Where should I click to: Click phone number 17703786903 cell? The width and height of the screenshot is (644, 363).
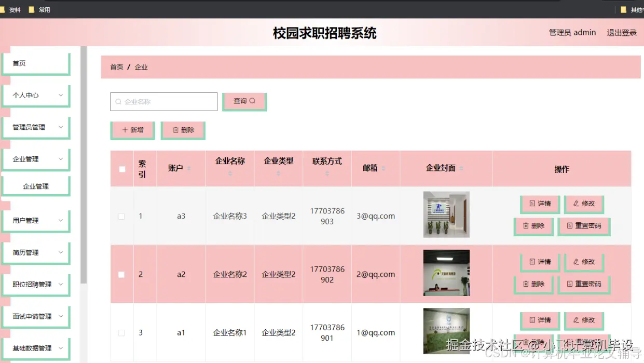(327, 216)
